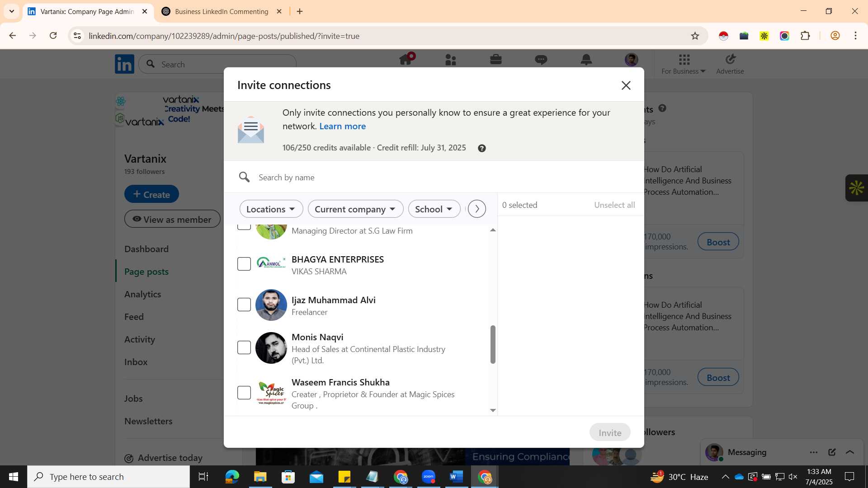Open the LinkedIn logo home icon
Screen dimensions: 868x488
click(x=124, y=64)
